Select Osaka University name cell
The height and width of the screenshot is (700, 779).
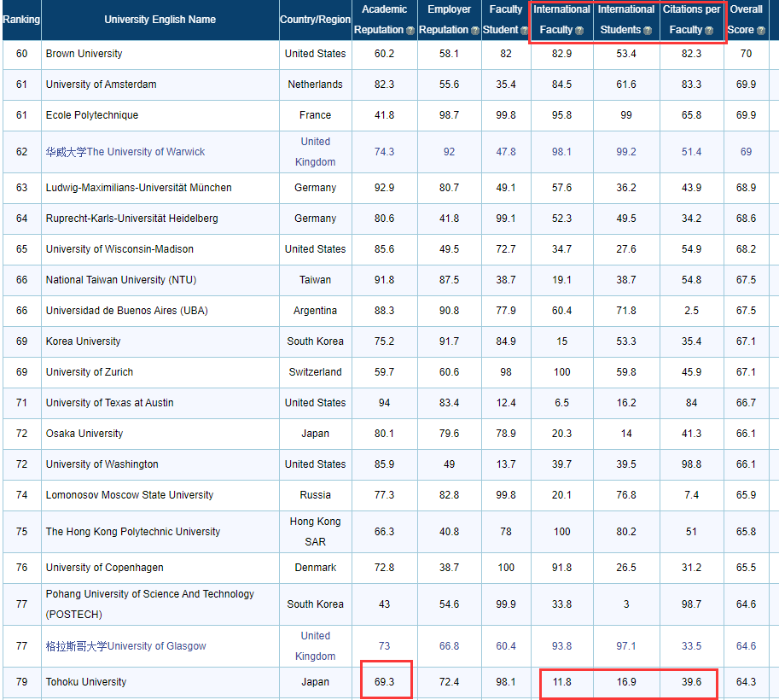(x=160, y=434)
